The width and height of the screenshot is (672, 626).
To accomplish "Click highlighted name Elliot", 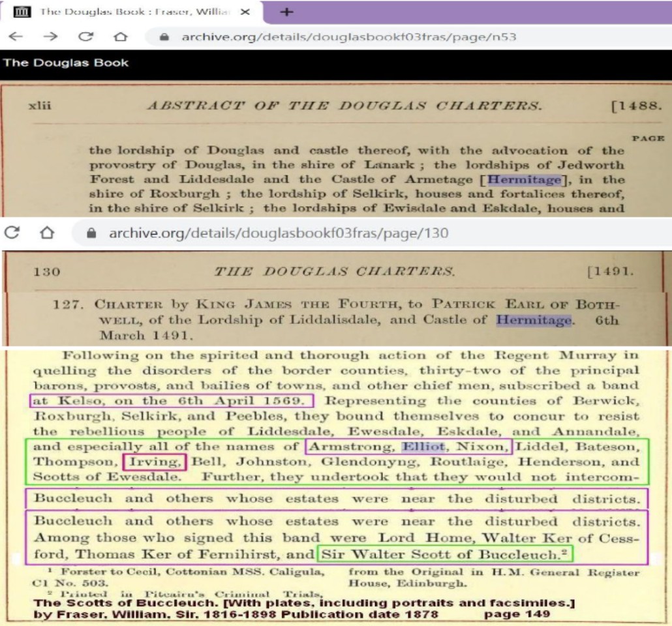I will point(424,447).
